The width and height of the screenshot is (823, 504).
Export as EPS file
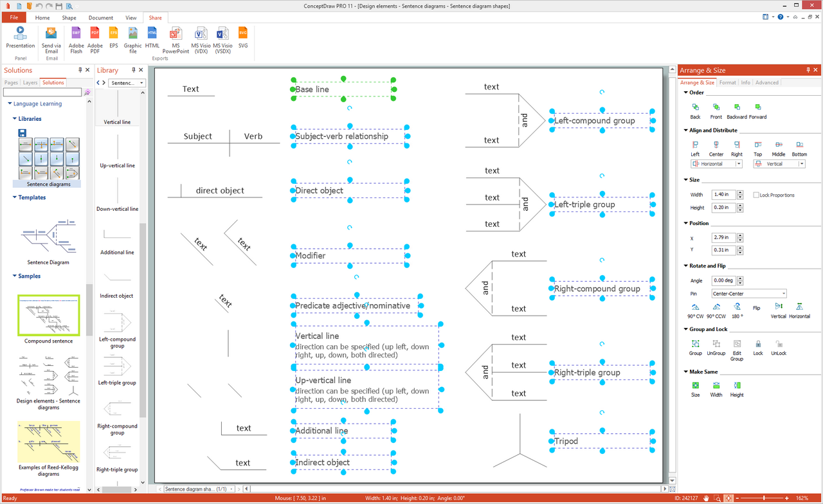[114, 37]
